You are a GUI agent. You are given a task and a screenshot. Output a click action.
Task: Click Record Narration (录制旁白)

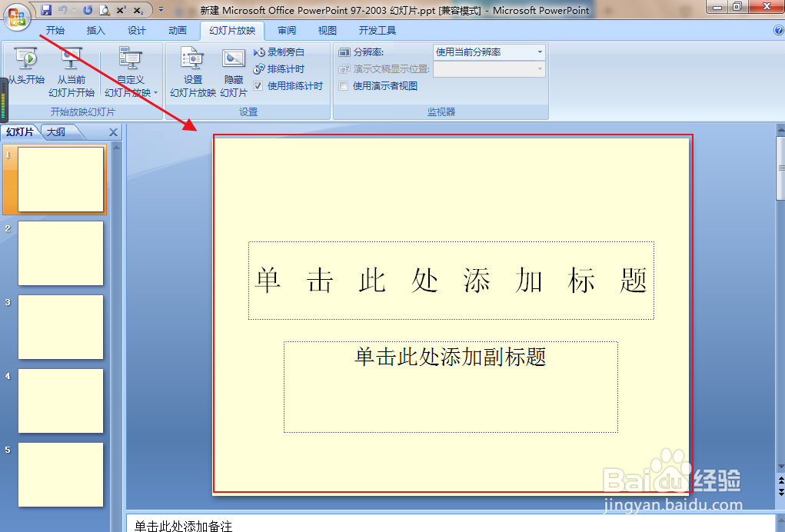279,52
